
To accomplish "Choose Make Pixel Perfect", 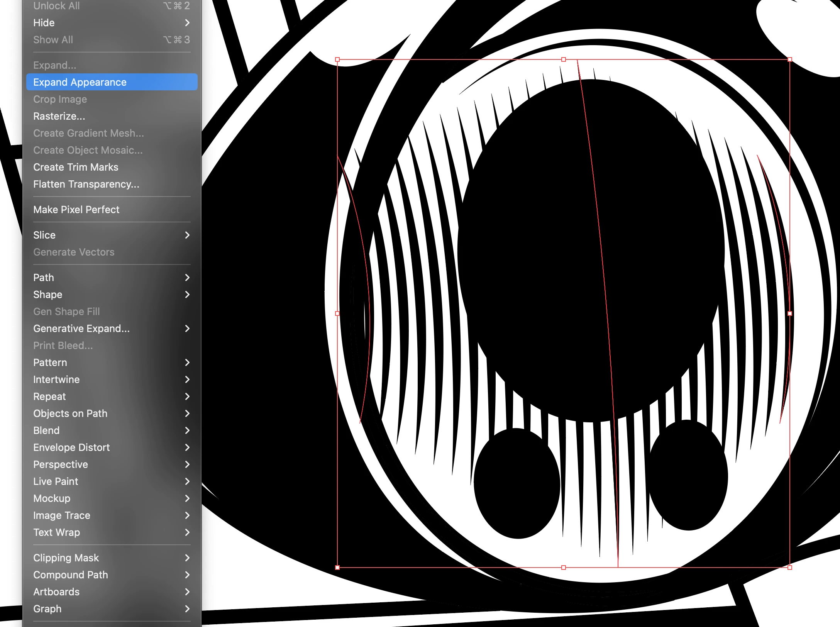I will click(76, 210).
